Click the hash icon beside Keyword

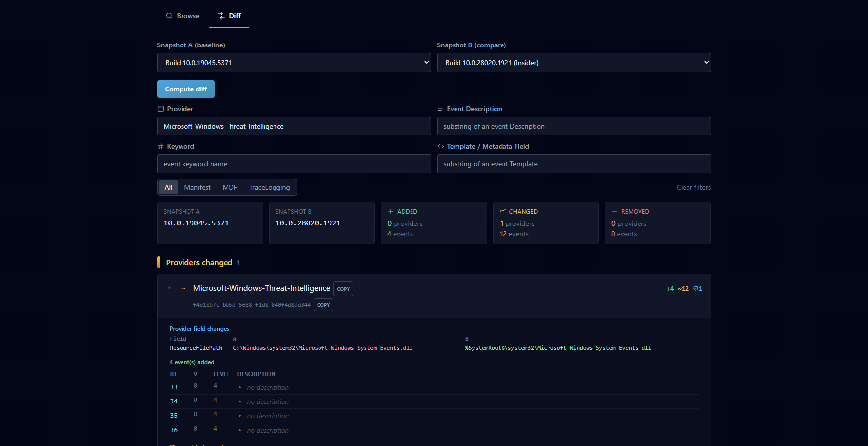(161, 146)
